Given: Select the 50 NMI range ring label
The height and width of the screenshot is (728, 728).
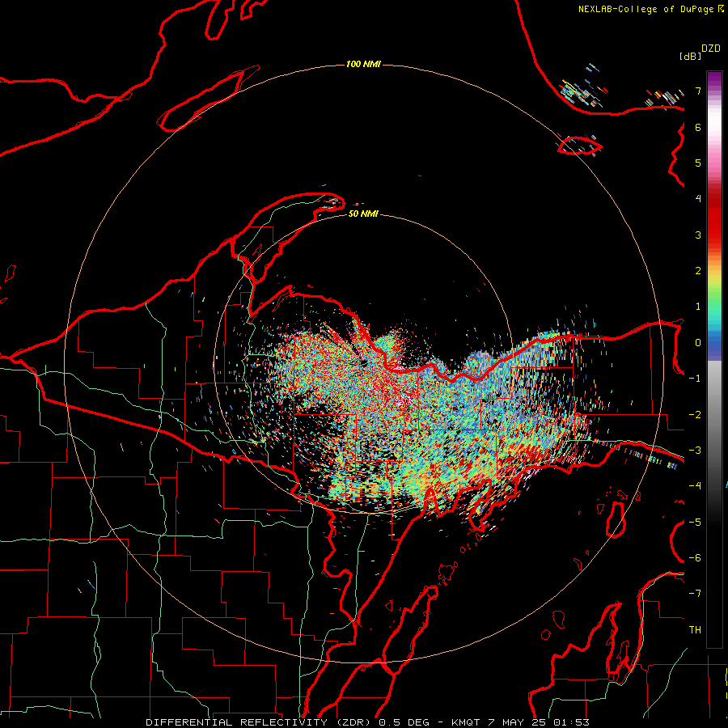Looking at the screenshot, I should [x=363, y=214].
